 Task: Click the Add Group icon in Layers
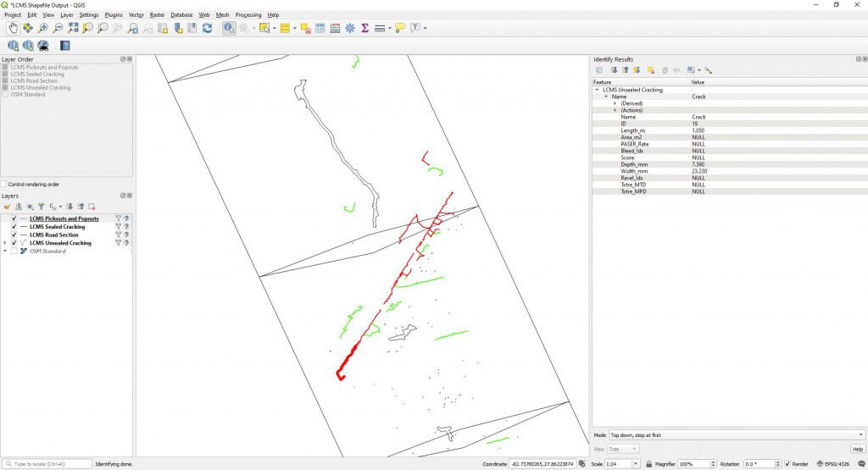point(19,207)
